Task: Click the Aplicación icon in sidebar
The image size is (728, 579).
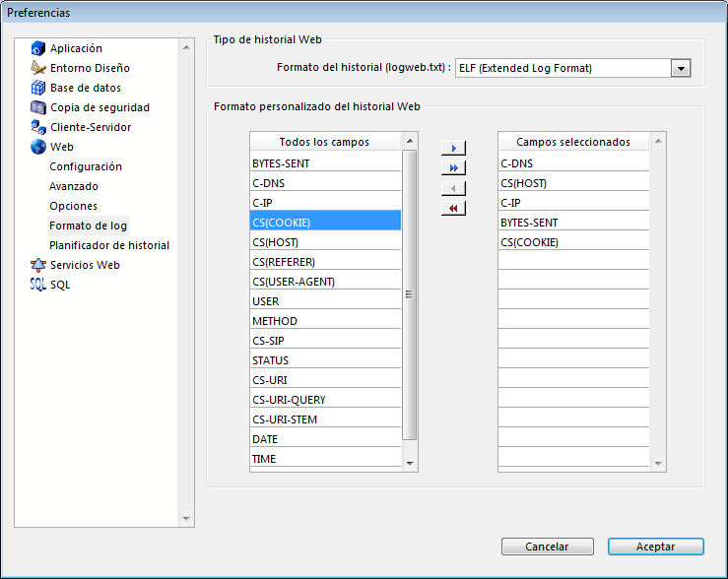Action: coord(38,48)
